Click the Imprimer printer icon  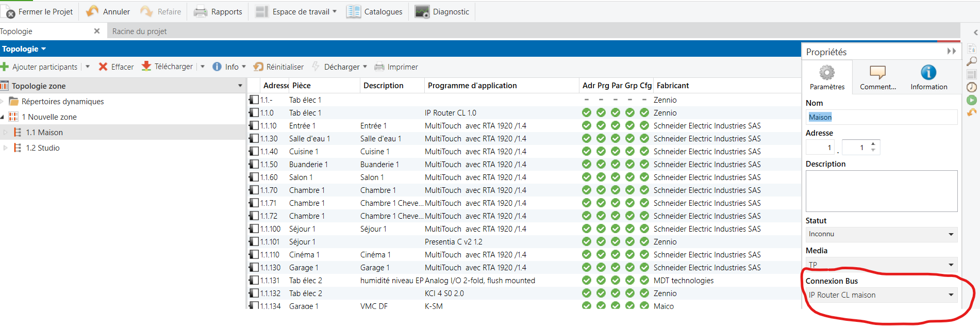click(379, 67)
